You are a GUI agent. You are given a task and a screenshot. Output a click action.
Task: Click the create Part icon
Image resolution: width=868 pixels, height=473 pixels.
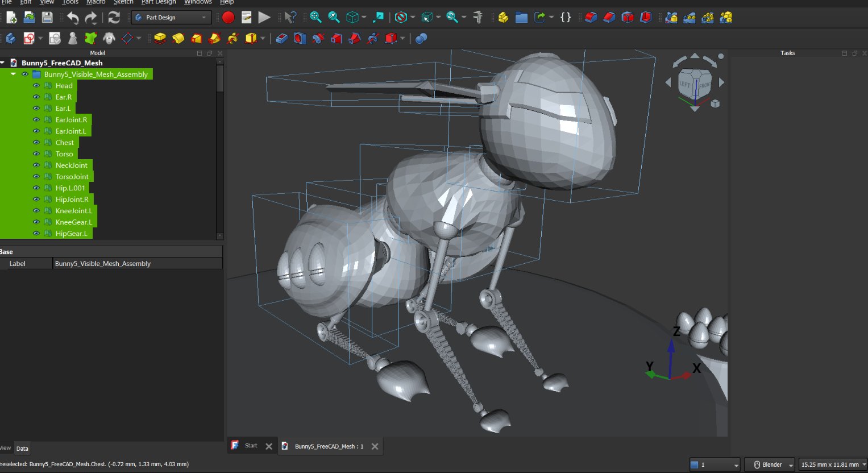(x=503, y=18)
